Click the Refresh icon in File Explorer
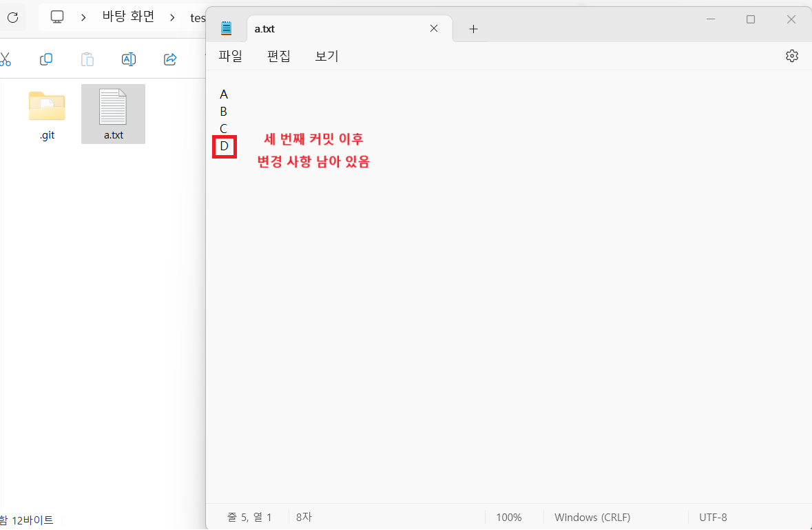The height and width of the screenshot is (530, 812). pyautogui.click(x=13, y=17)
